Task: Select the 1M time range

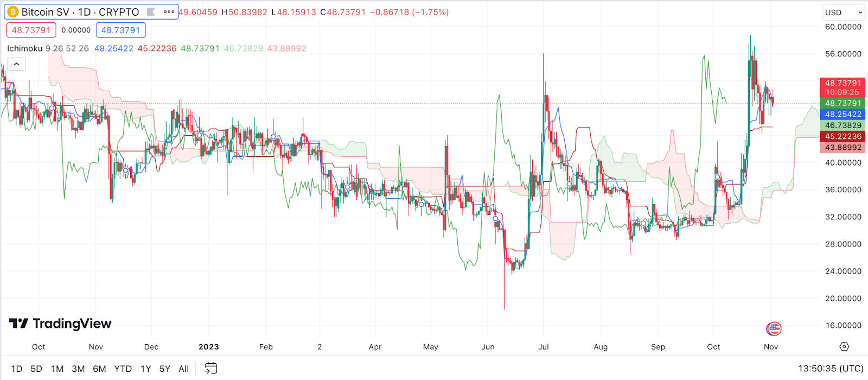Action: (x=57, y=369)
